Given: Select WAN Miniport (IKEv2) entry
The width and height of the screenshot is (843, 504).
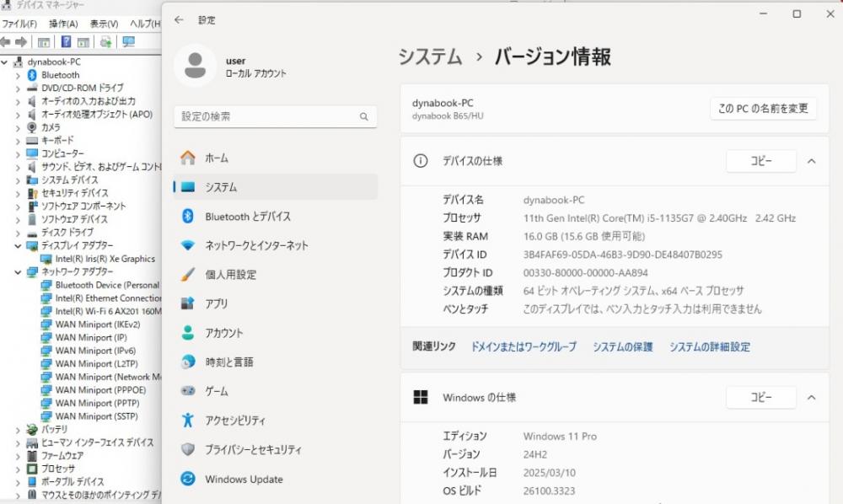Looking at the screenshot, I should (97, 324).
